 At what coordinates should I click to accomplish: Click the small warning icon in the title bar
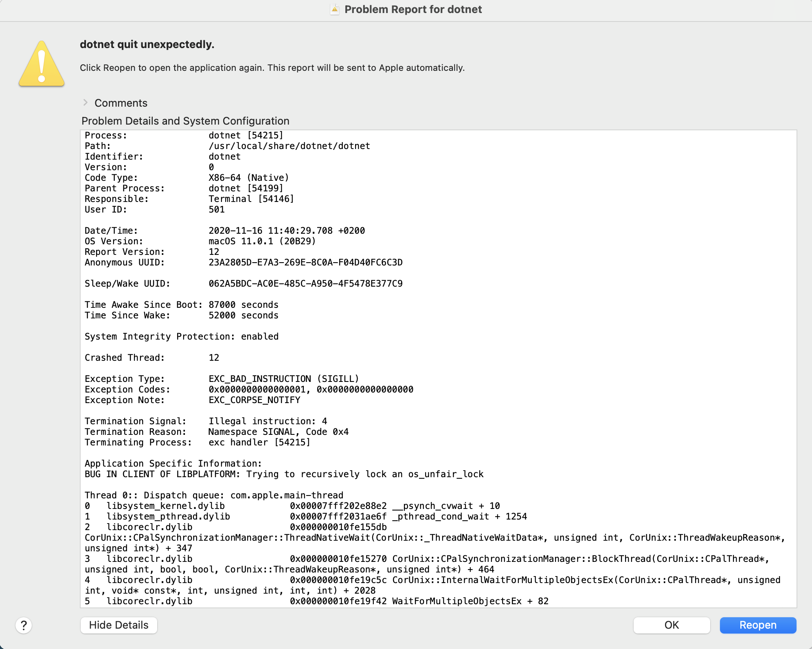(x=335, y=9)
